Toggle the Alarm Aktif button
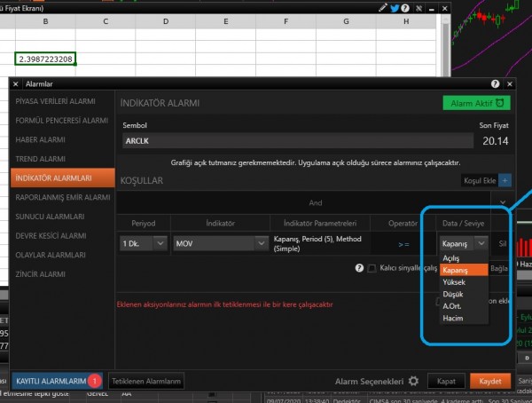 pos(476,104)
